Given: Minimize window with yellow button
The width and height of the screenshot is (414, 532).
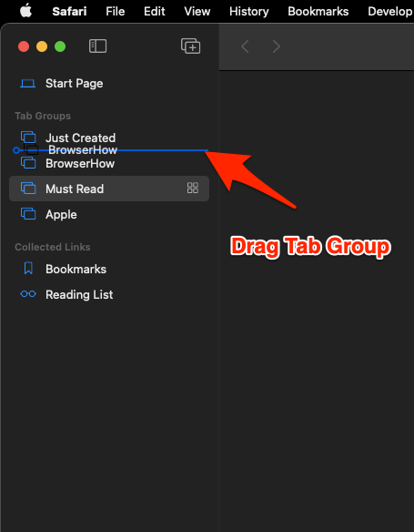Looking at the screenshot, I should pyautogui.click(x=42, y=46).
